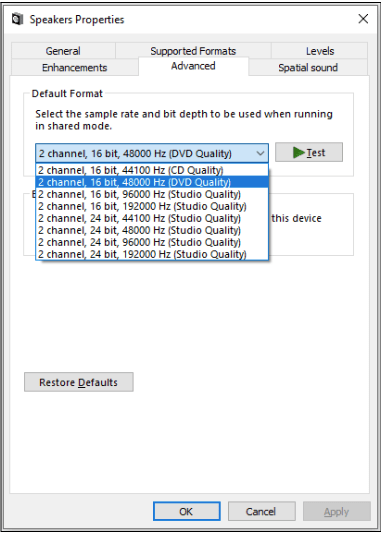Collapse the Default Format dropdown arrow

260,153
